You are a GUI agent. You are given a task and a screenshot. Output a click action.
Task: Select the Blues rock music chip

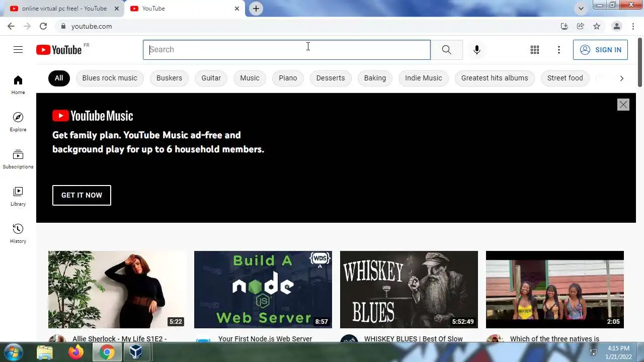coord(110,78)
